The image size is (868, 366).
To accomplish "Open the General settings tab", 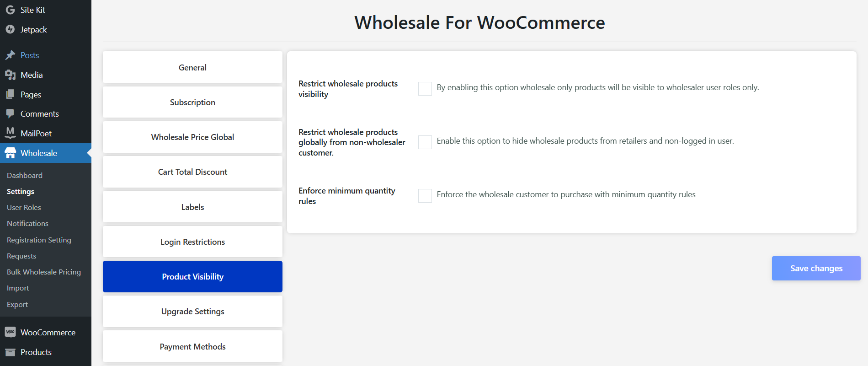I will pos(192,67).
